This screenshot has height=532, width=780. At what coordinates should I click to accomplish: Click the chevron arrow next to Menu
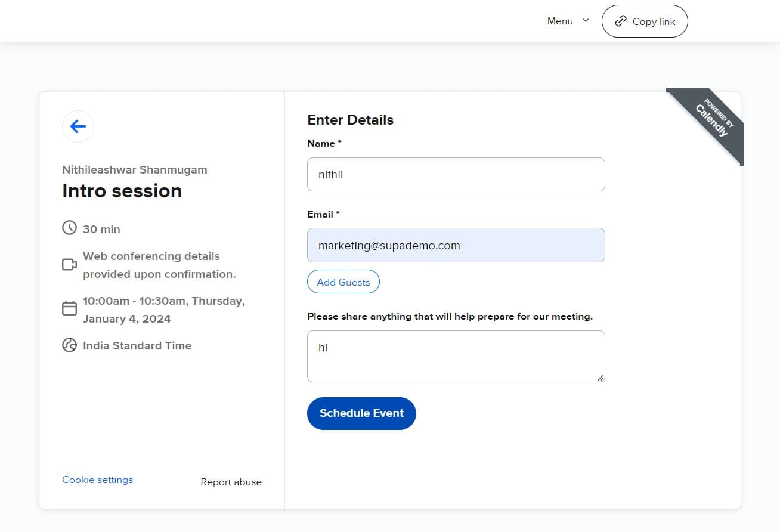tap(586, 21)
